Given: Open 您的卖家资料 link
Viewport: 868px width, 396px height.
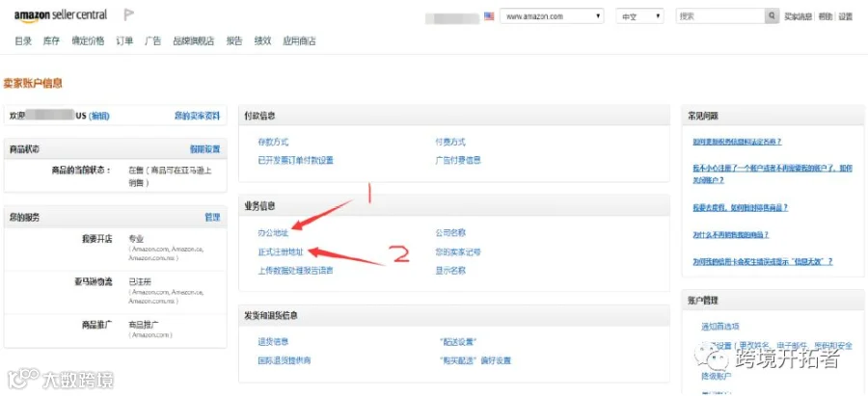Looking at the screenshot, I should [197, 116].
